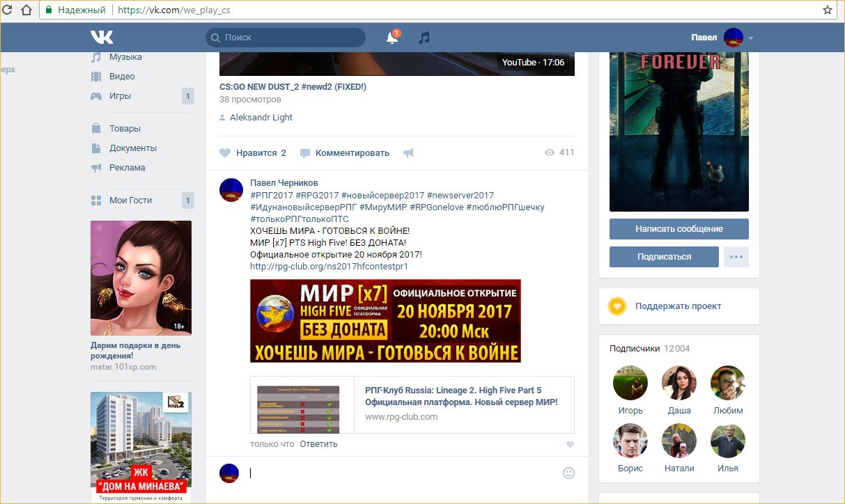Open subscriber Натали avatar
845x504 pixels.
(679, 441)
